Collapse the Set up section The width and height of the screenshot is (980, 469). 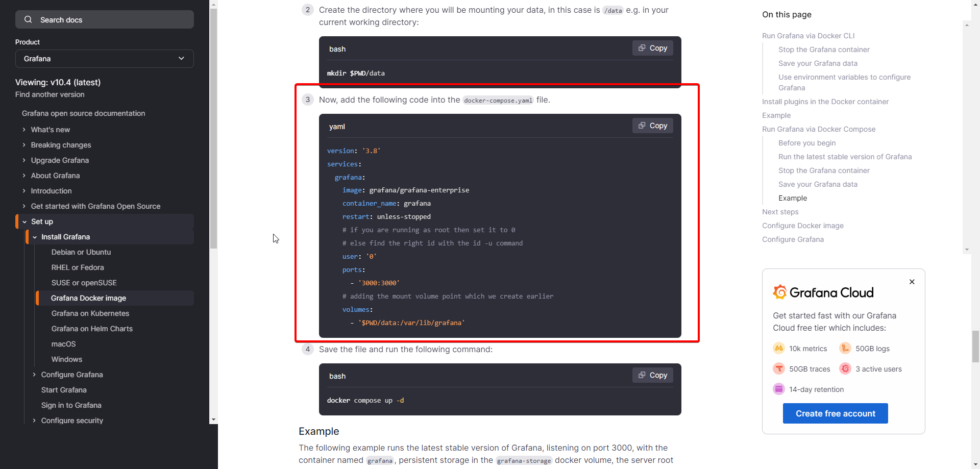[24, 221]
